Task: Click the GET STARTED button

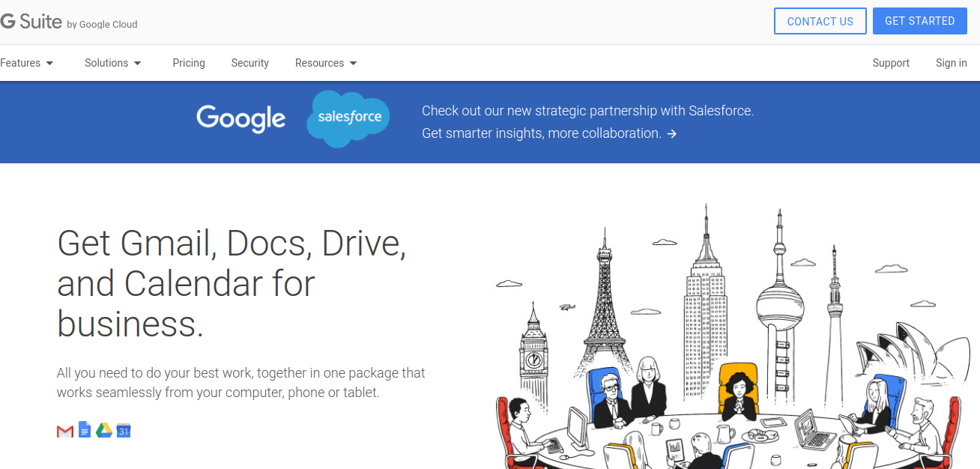Action: pyautogui.click(x=920, y=21)
